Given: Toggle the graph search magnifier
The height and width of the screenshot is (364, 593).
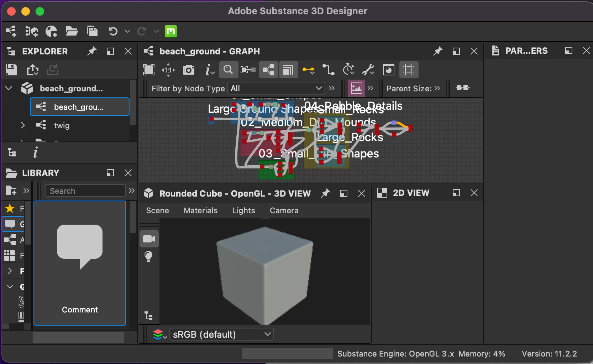Looking at the screenshot, I should point(229,70).
